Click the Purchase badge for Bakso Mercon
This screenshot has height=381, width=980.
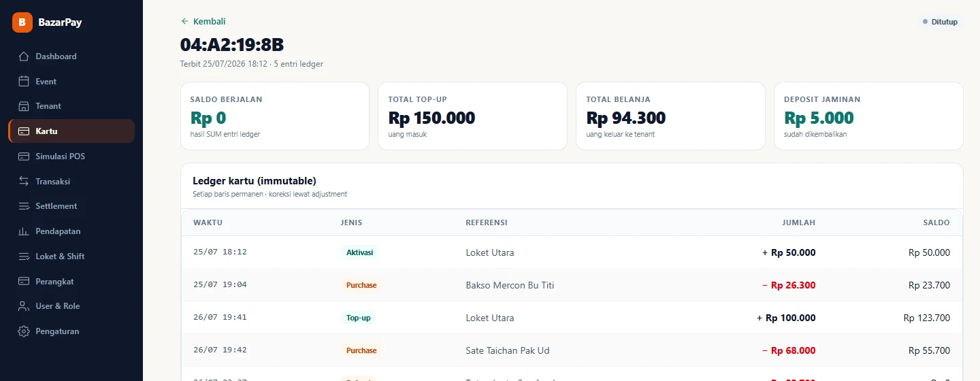361,285
